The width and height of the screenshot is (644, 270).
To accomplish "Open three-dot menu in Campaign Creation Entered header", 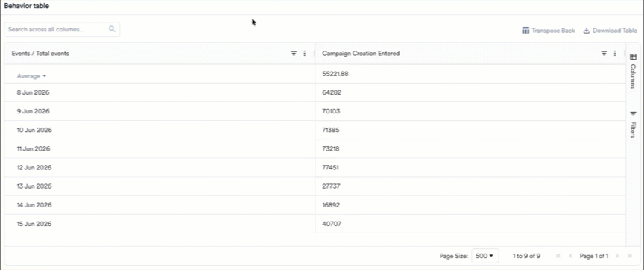I will (x=615, y=54).
